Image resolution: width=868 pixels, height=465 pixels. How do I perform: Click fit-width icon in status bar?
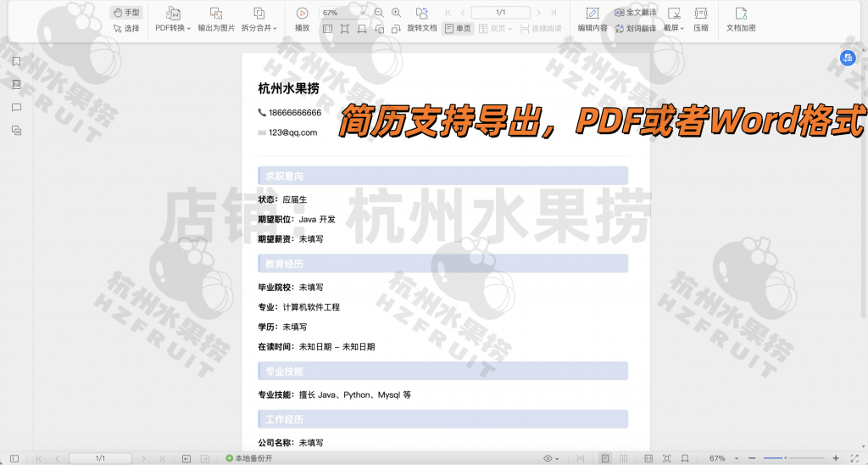coord(685,458)
